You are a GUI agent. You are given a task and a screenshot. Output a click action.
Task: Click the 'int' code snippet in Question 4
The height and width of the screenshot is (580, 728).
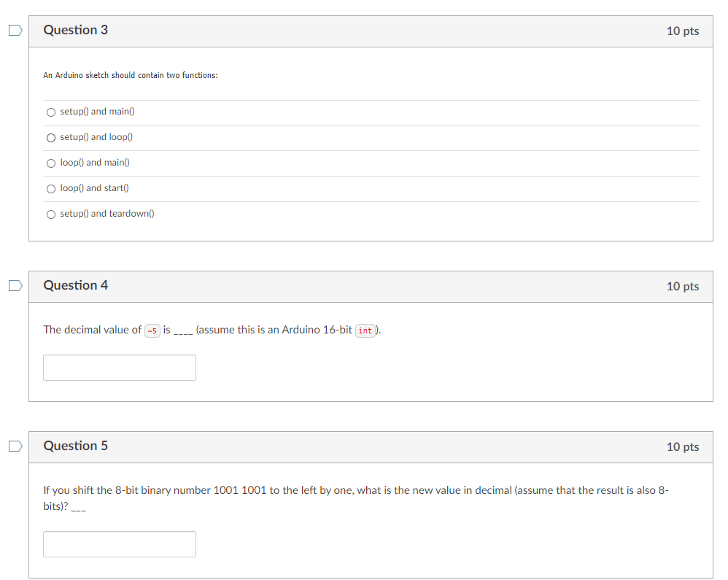click(365, 330)
